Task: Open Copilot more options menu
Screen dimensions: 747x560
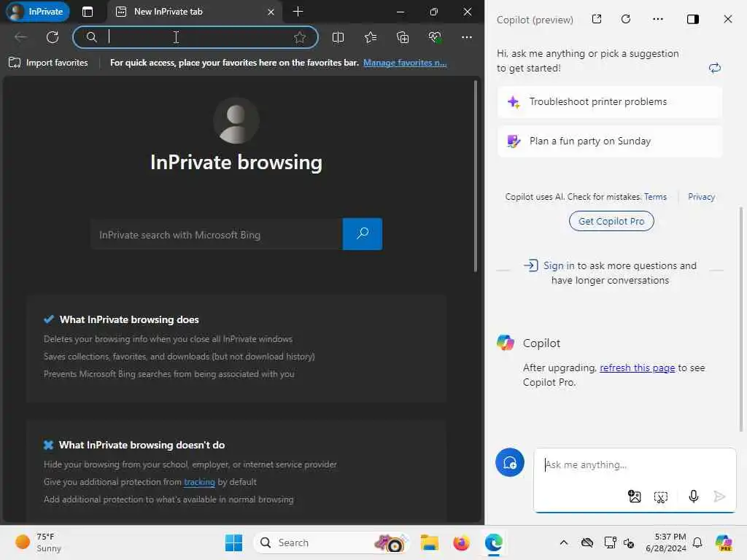Action: [x=658, y=19]
